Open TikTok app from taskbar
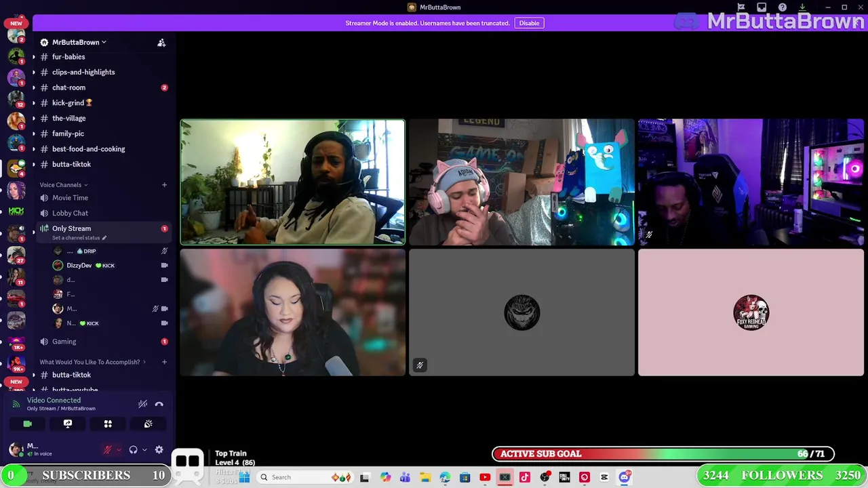868x488 pixels. pos(525,477)
